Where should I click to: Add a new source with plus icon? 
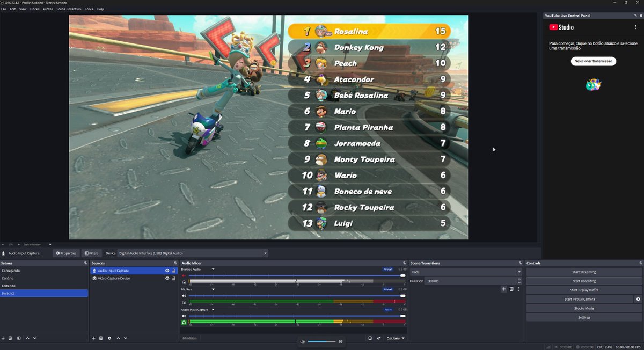(x=94, y=338)
